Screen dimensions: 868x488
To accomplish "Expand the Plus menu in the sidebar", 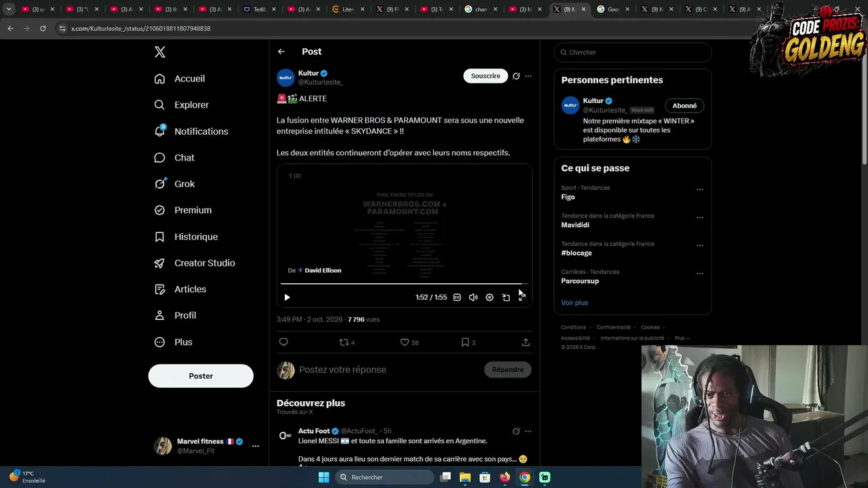I will coord(174,342).
